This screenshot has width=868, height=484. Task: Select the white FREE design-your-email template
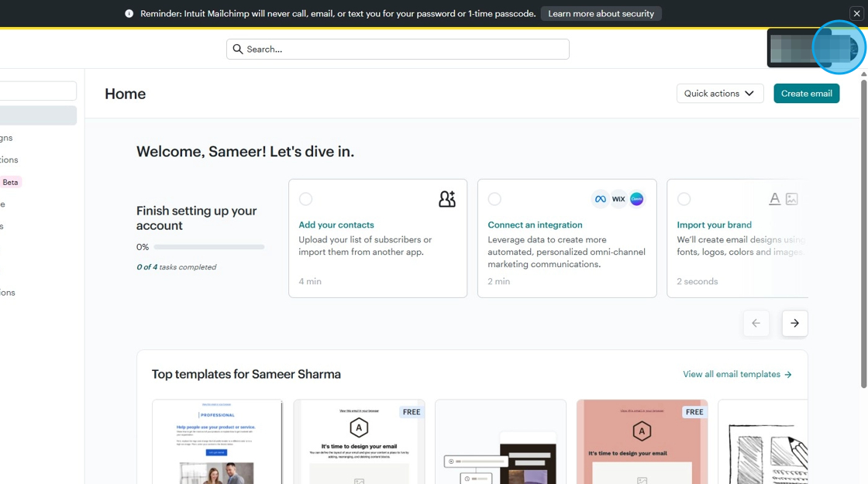(x=360, y=442)
